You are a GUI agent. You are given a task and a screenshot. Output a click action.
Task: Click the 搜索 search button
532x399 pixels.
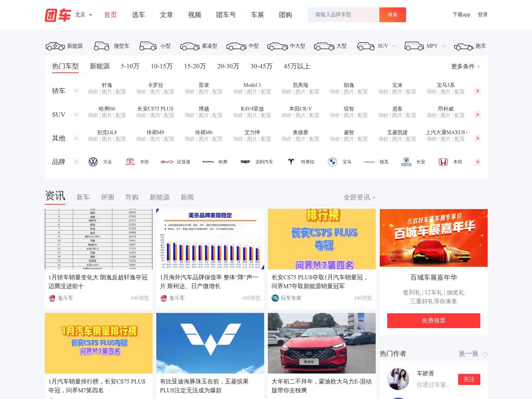point(393,15)
